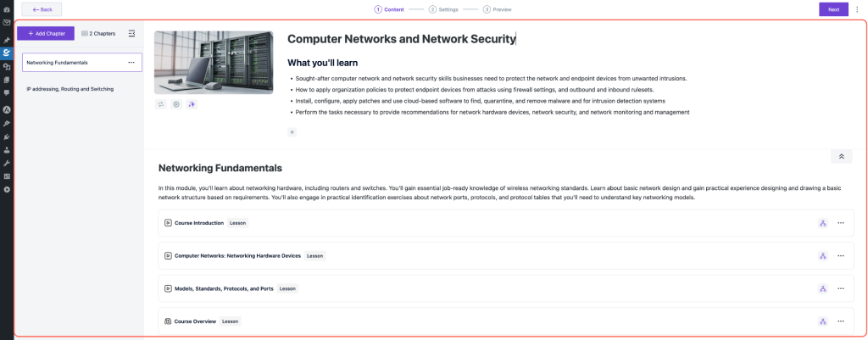Click the course title text field

401,39
